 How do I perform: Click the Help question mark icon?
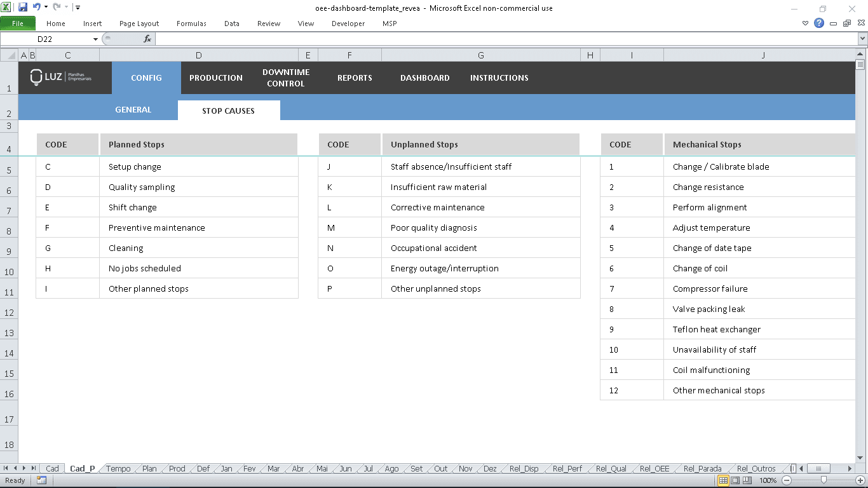tap(818, 23)
